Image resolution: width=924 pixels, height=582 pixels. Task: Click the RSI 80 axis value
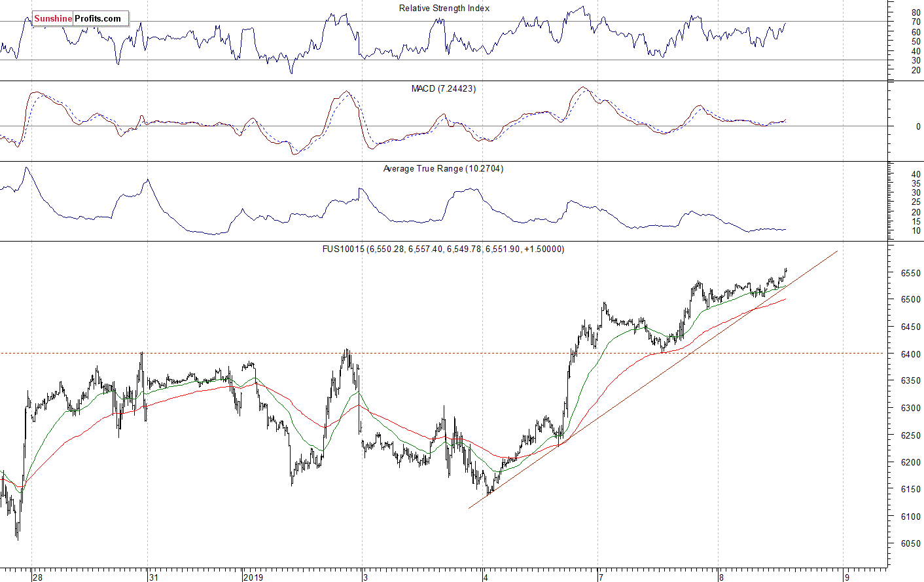point(915,12)
